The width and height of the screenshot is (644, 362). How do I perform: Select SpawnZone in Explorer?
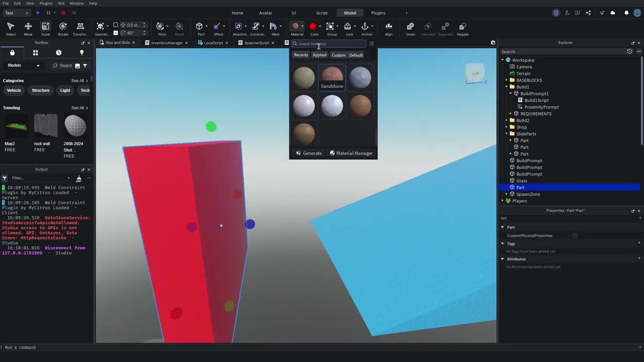pos(528,194)
